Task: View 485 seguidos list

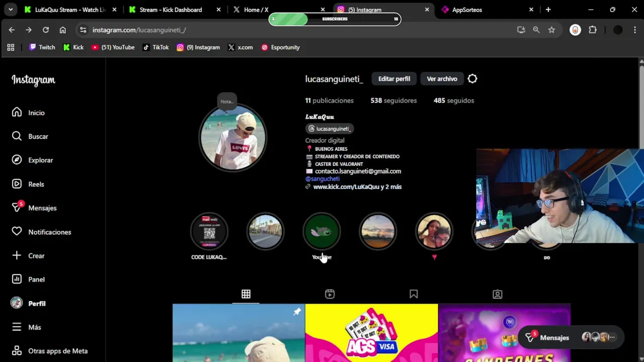Action: [x=454, y=101]
